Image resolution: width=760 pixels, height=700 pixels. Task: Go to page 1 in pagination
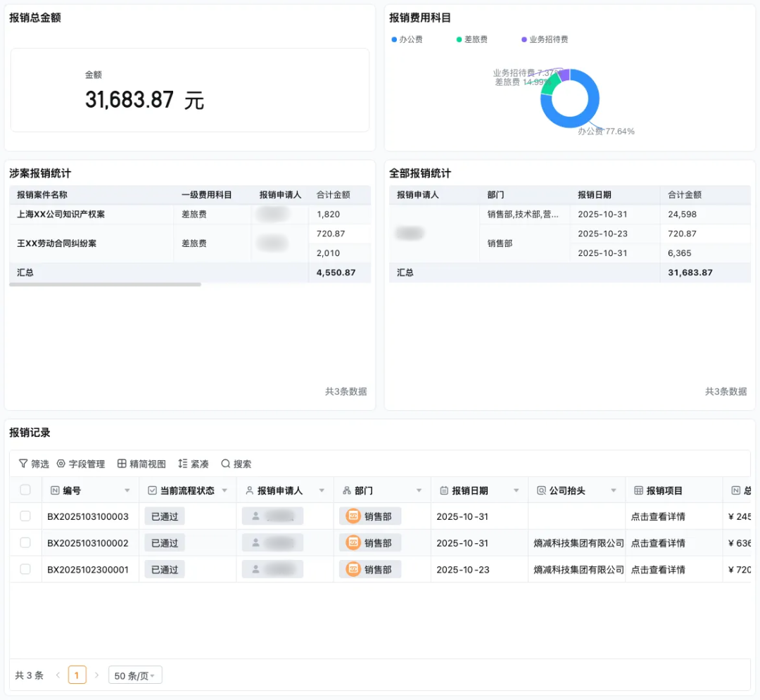(77, 675)
